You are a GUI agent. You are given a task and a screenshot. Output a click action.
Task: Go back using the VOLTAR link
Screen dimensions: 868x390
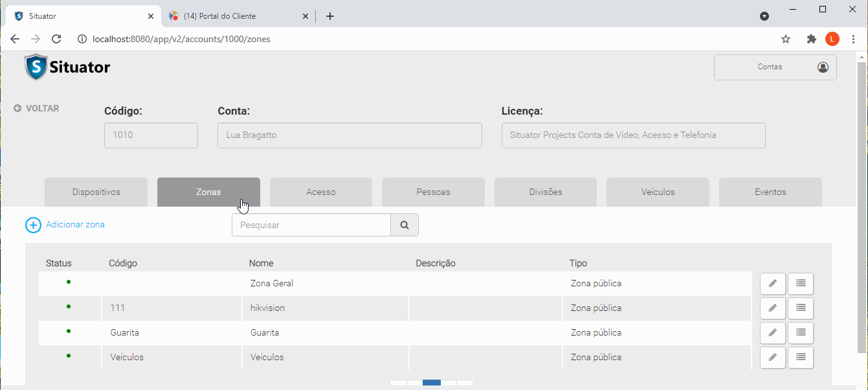coord(37,109)
